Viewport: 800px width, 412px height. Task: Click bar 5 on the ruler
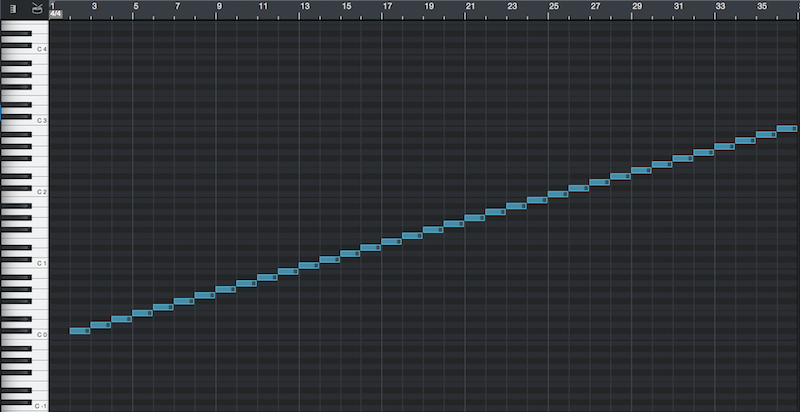(x=136, y=6)
